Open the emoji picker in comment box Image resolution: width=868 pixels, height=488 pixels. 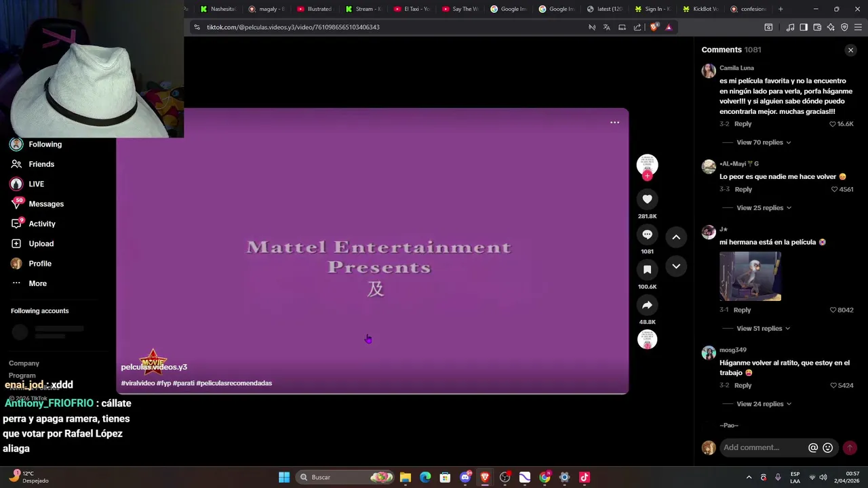pyautogui.click(x=827, y=448)
